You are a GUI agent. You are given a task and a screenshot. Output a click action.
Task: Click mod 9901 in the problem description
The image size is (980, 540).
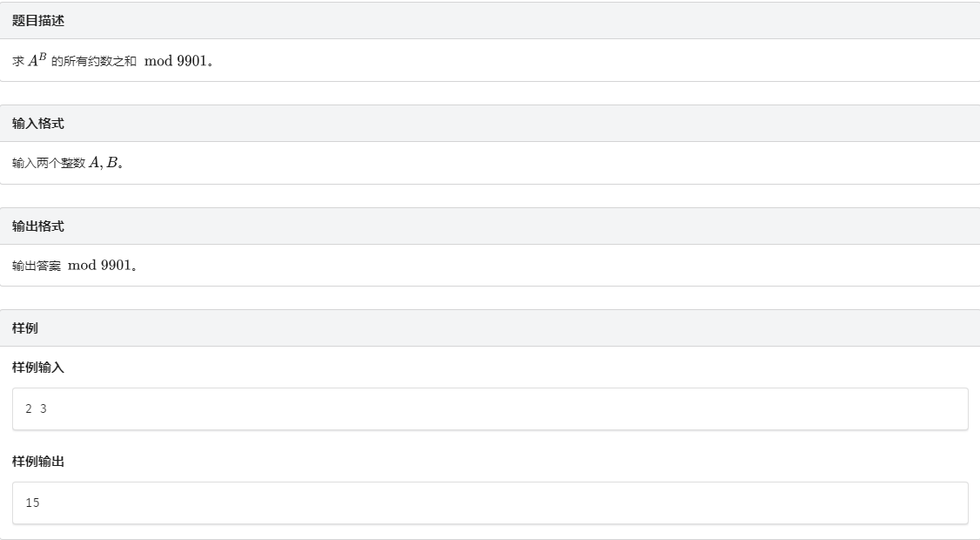(x=175, y=61)
